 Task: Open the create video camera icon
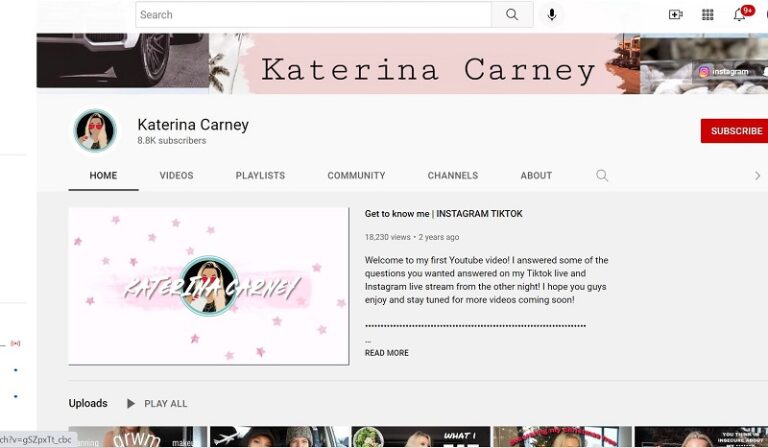[675, 15]
